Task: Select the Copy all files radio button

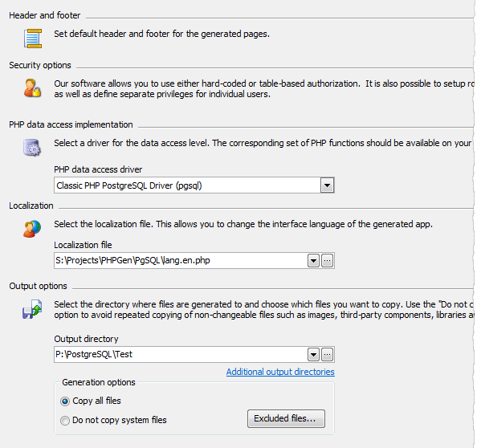Action: (65, 401)
